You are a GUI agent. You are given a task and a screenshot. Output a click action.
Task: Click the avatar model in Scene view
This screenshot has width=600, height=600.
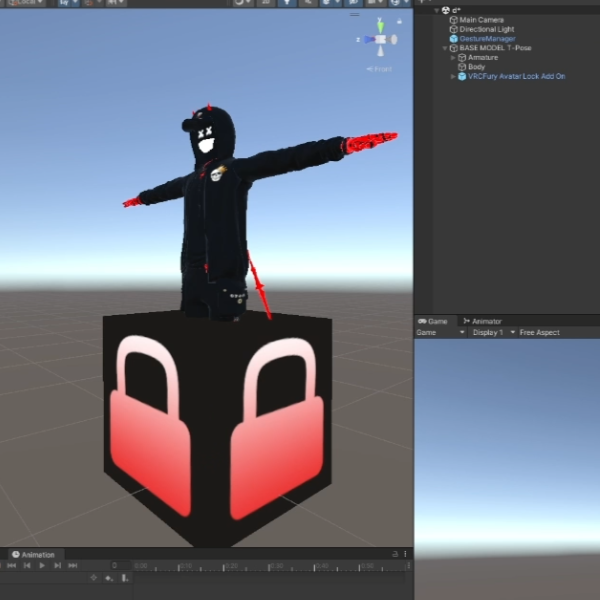[x=214, y=214]
